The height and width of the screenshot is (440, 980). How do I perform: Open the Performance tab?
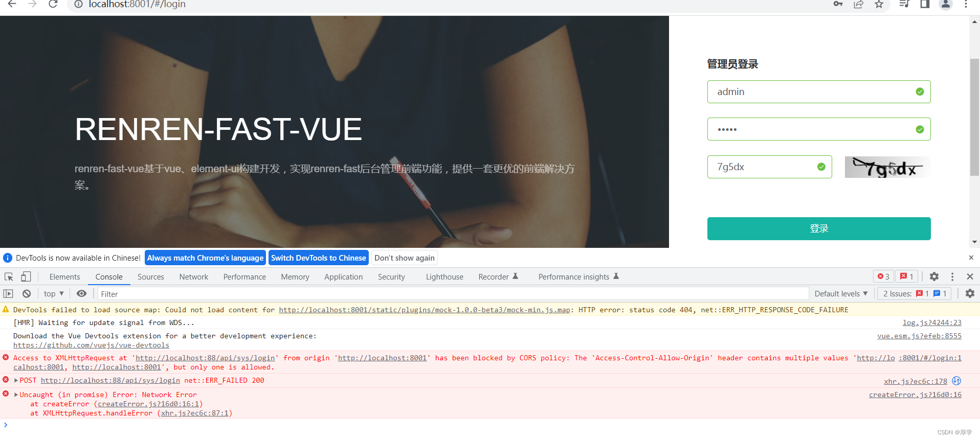click(x=244, y=276)
